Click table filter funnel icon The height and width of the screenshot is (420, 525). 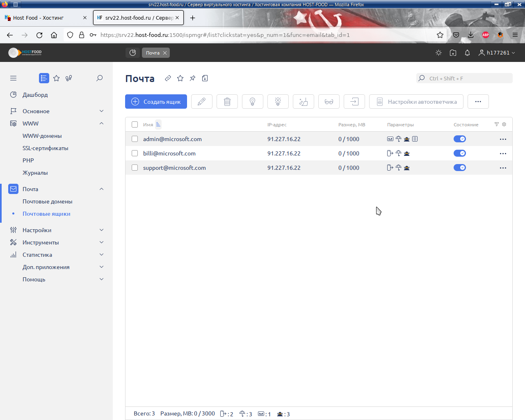[x=497, y=124]
